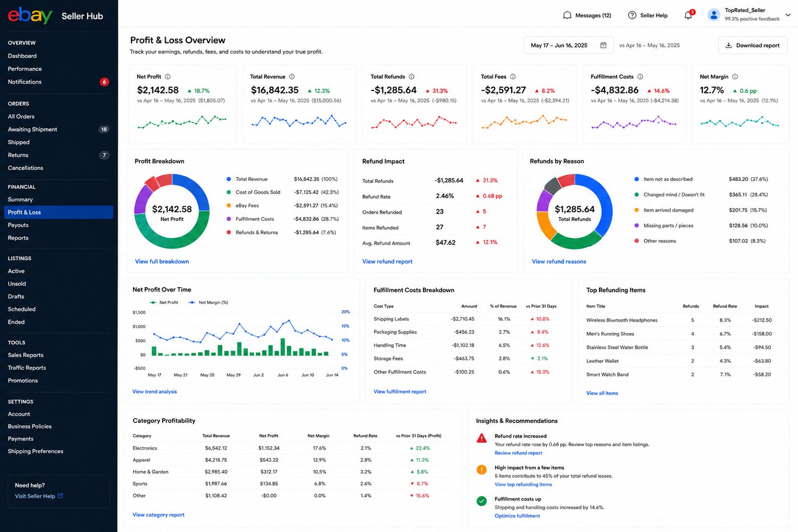Click Visit Seller Help link
The height and width of the screenshot is (532, 798).
[35, 496]
